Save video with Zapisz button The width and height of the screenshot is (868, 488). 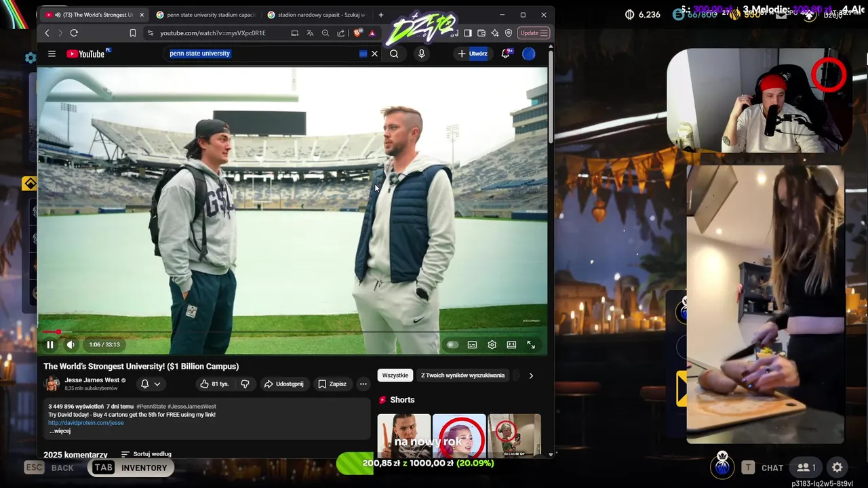click(x=332, y=384)
